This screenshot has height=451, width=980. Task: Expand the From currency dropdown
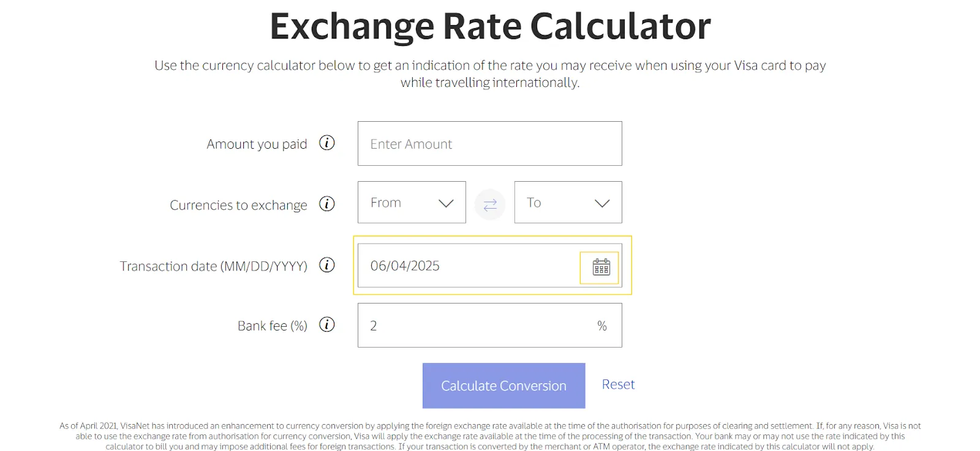coord(412,203)
